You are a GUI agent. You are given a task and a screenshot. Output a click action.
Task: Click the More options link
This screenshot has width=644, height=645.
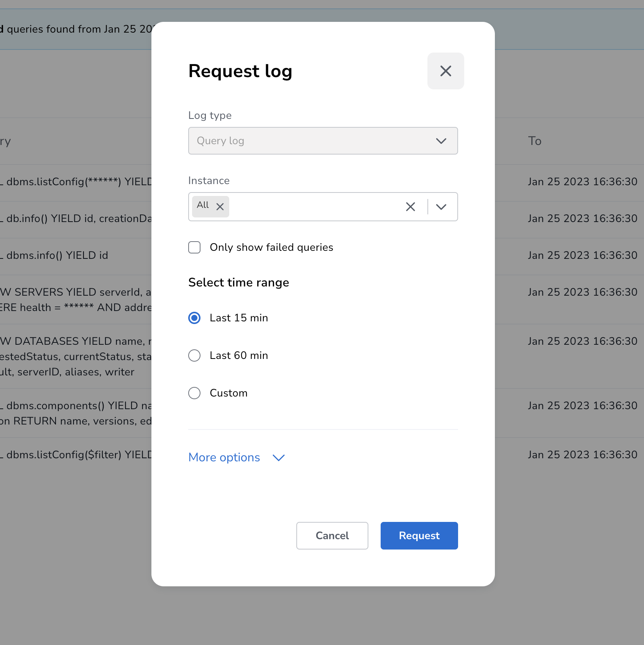[223, 458]
